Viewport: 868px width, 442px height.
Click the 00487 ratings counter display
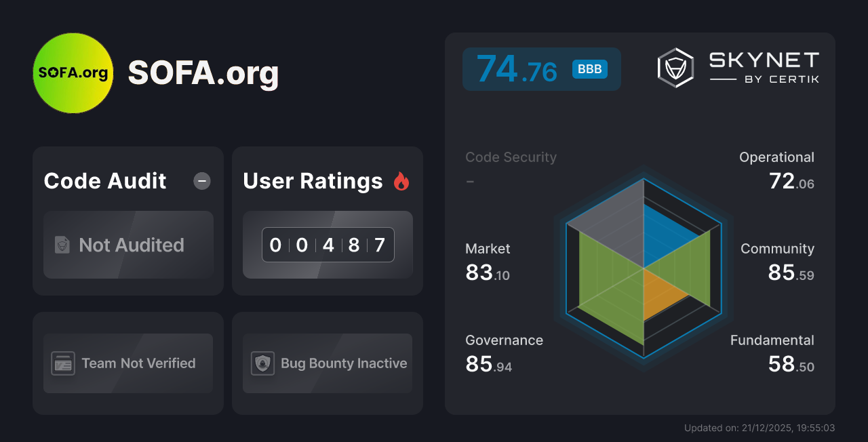328,245
